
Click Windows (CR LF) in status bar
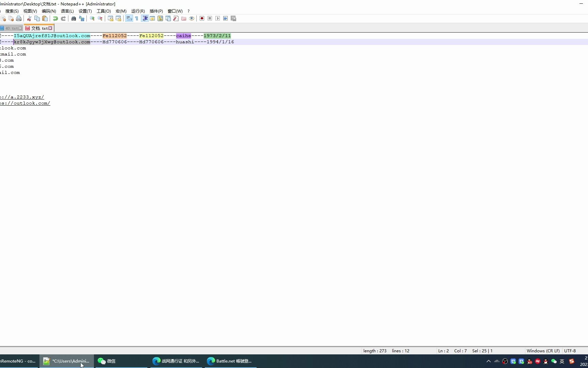(x=543, y=351)
